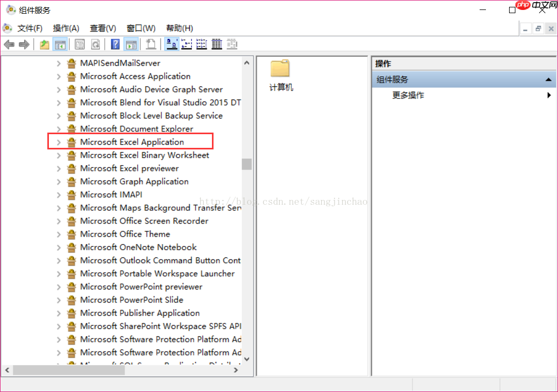Click the package icon of Microsoft Office Theme
This screenshot has width=558, height=392.
pos(72,234)
